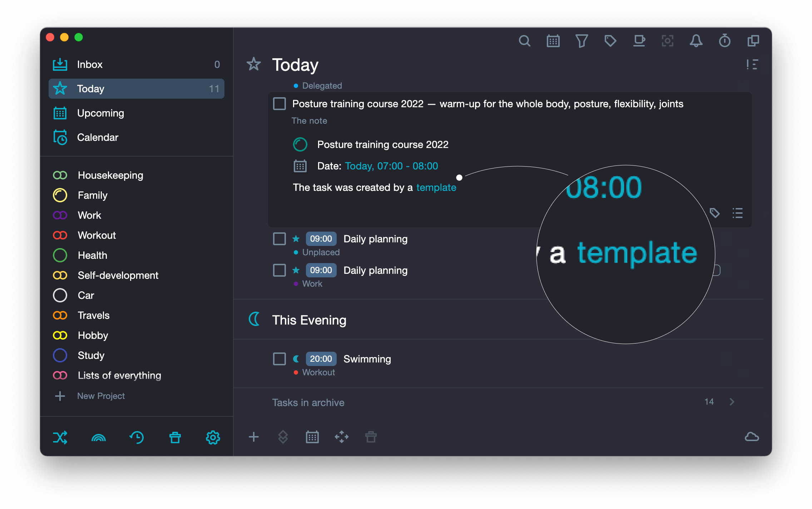The height and width of the screenshot is (509, 812).
Task: Click the Delegated label above task
Action: (x=322, y=86)
